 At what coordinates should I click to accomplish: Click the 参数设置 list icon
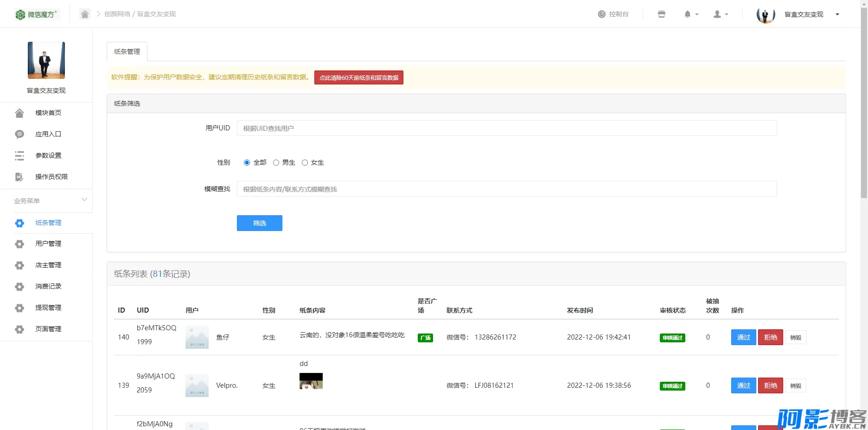pyautogui.click(x=19, y=155)
